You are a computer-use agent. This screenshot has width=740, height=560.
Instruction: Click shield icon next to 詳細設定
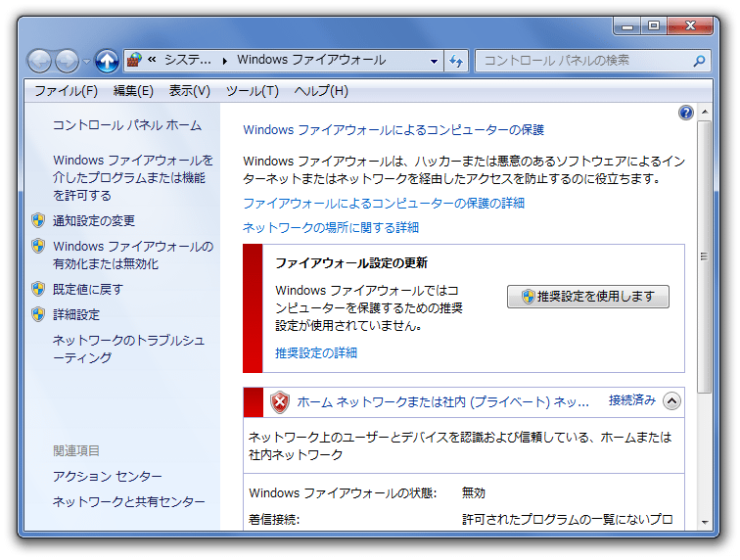[x=38, y=314]
